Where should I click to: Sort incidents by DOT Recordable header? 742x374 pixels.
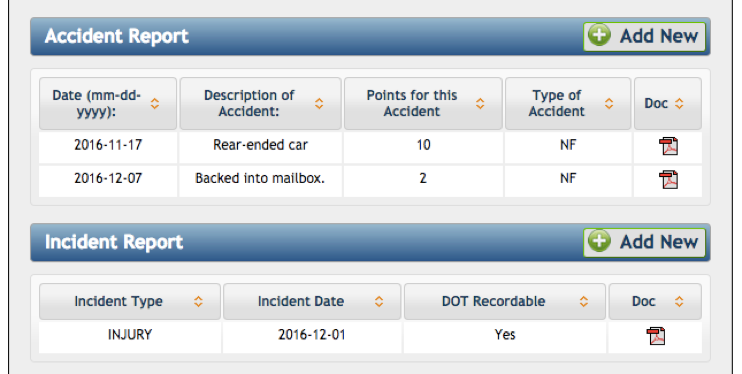point(504,302)
